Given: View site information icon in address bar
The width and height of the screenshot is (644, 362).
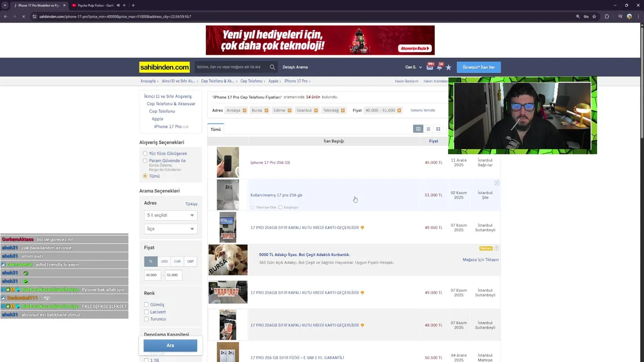Looking at the screenshot, I should pyautogui.click(x=34, y=17).
